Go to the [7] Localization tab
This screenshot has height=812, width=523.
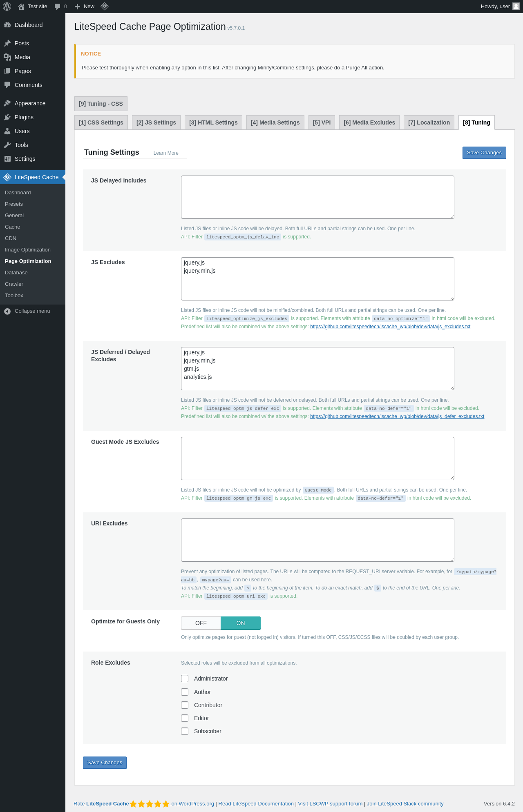tap(429, 122)
